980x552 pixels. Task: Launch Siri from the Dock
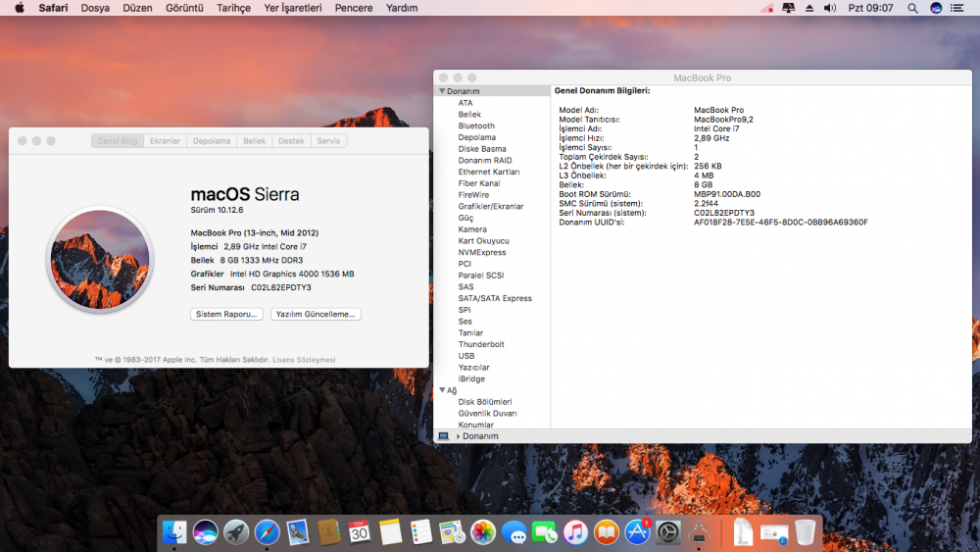(x=205, y=532)
